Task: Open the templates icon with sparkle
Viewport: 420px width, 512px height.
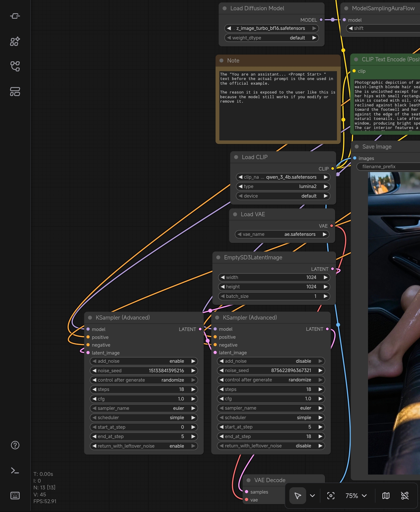Action: tap(15, 41)
